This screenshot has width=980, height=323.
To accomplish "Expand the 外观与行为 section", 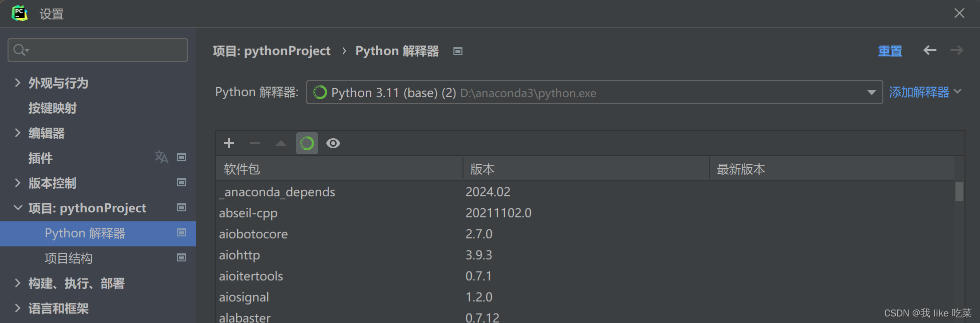I will (x=18, y=83).
